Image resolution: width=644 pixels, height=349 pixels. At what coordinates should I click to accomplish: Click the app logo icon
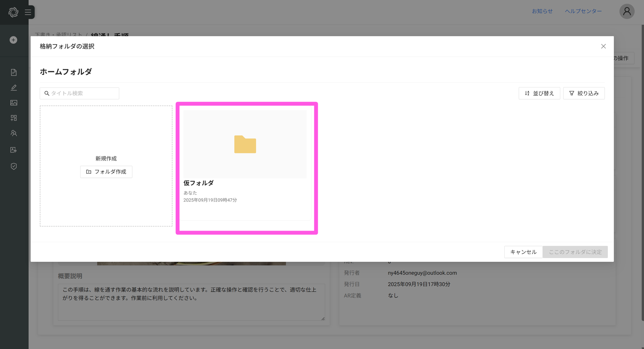point(13,12)
